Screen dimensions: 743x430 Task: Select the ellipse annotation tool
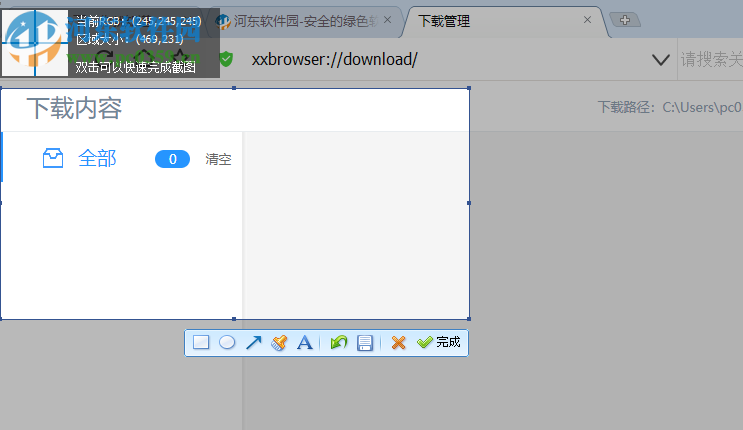[x=227, y=342]
